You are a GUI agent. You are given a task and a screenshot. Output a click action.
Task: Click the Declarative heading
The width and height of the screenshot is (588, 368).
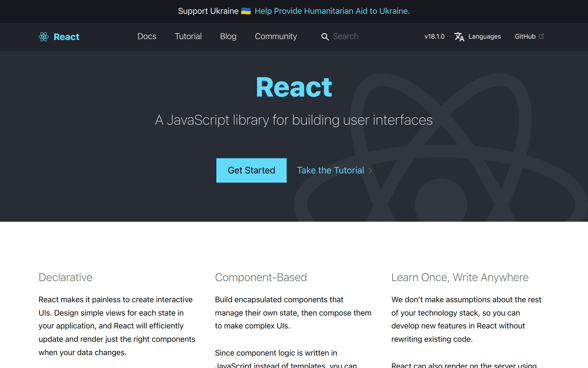coord(65,277)
